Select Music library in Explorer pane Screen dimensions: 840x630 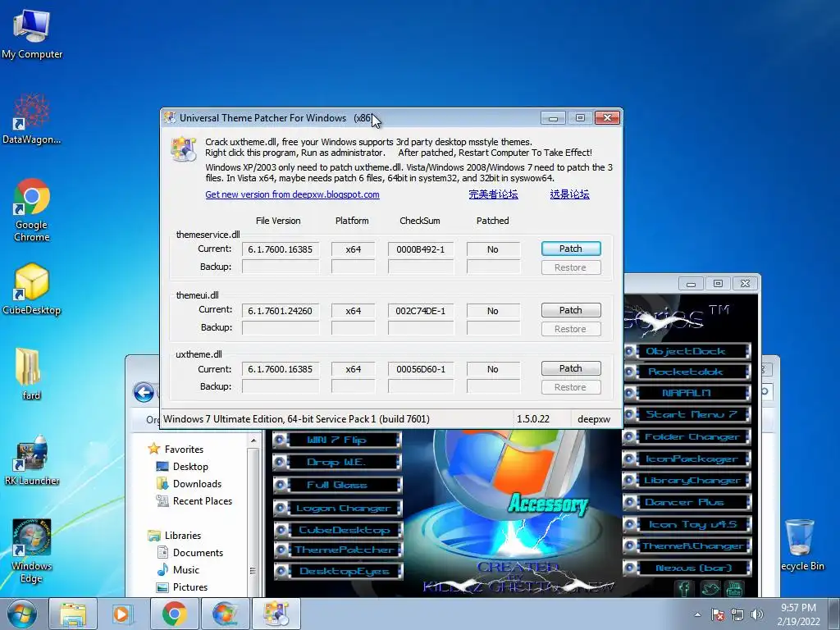[177, 569]
